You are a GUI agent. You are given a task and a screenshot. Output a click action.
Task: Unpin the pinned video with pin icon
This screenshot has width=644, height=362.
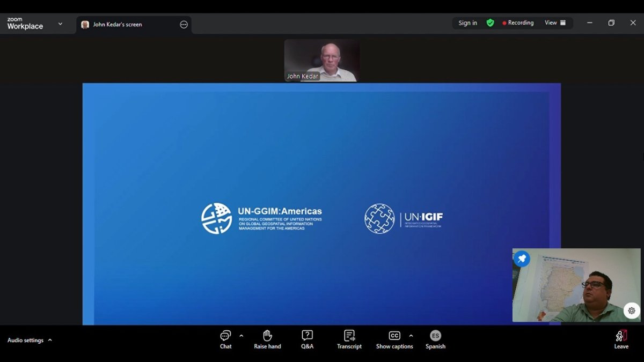coord(522,258)
